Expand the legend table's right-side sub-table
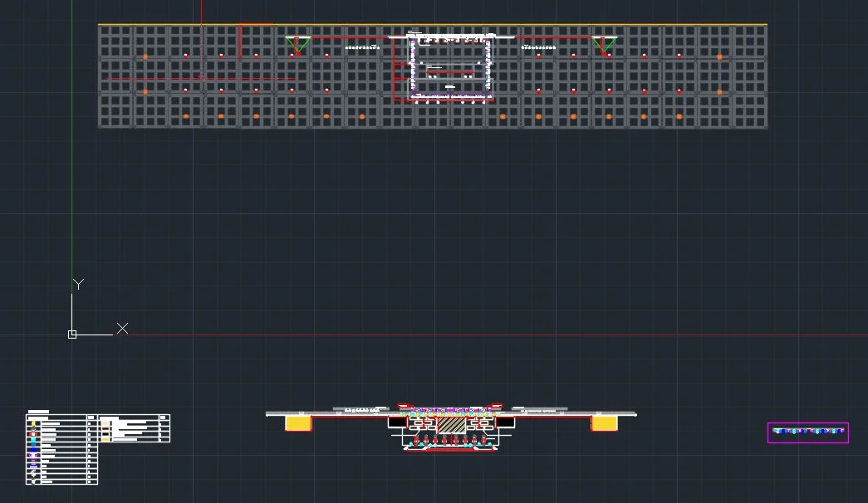Viewport: 868px width, 503px height. (133, 427)
